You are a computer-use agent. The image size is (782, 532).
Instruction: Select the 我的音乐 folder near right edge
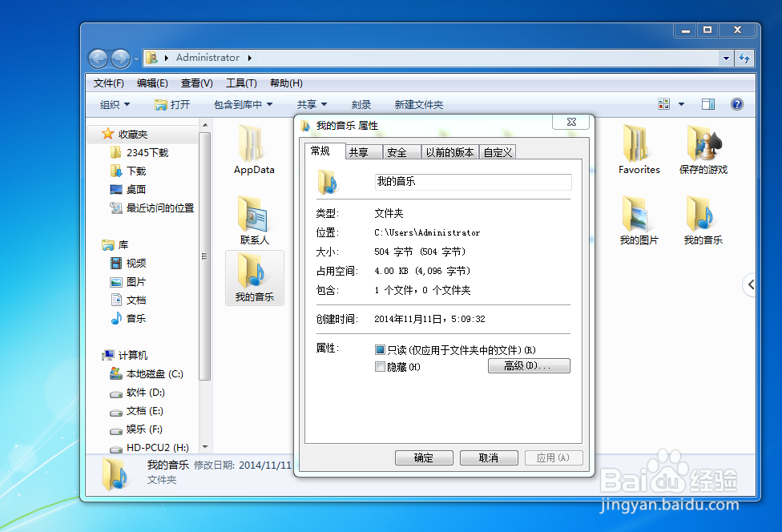[703, 220]
